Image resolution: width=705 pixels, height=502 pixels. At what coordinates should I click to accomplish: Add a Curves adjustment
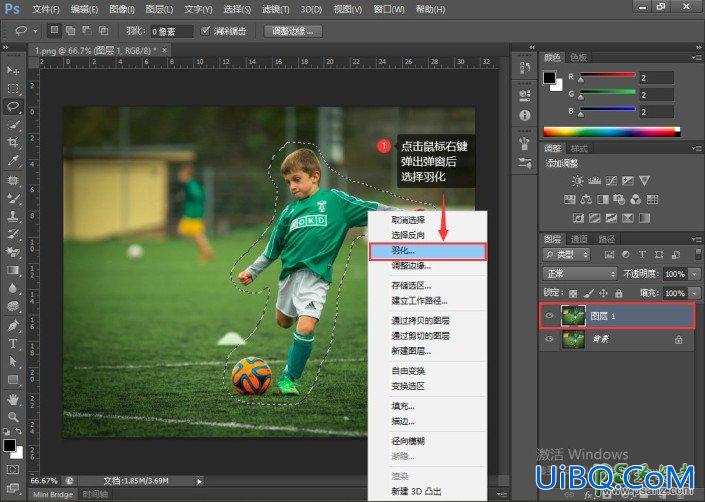(611, 181)
